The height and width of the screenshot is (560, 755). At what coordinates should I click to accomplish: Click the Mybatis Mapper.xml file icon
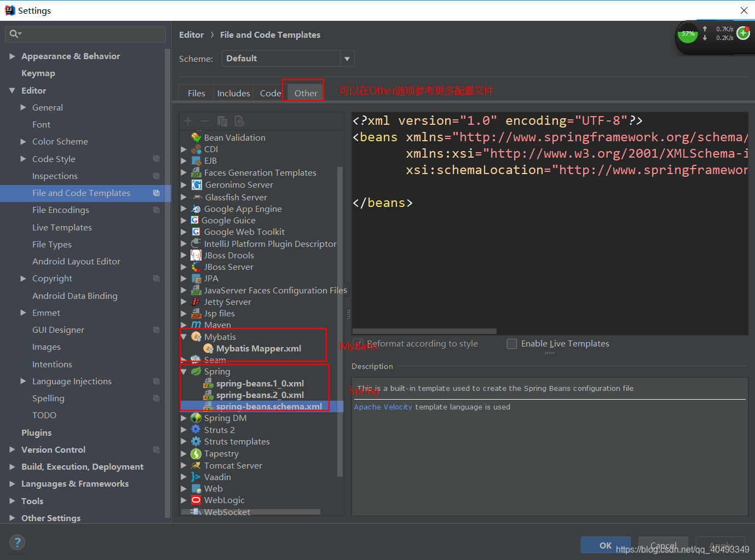pos(208,348)
